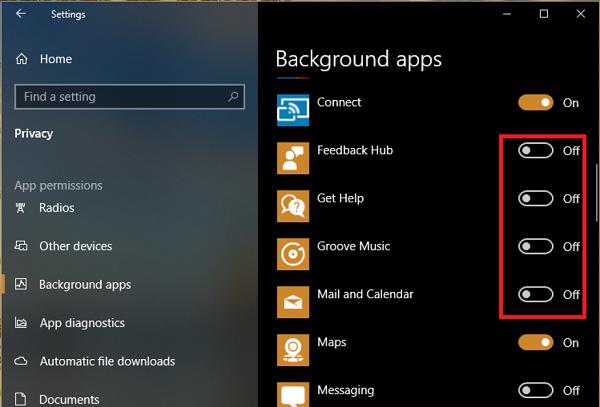Click the Messaging app icon
Screen dimensions: 600x407
pyautogui.click(x=292, y=393)
